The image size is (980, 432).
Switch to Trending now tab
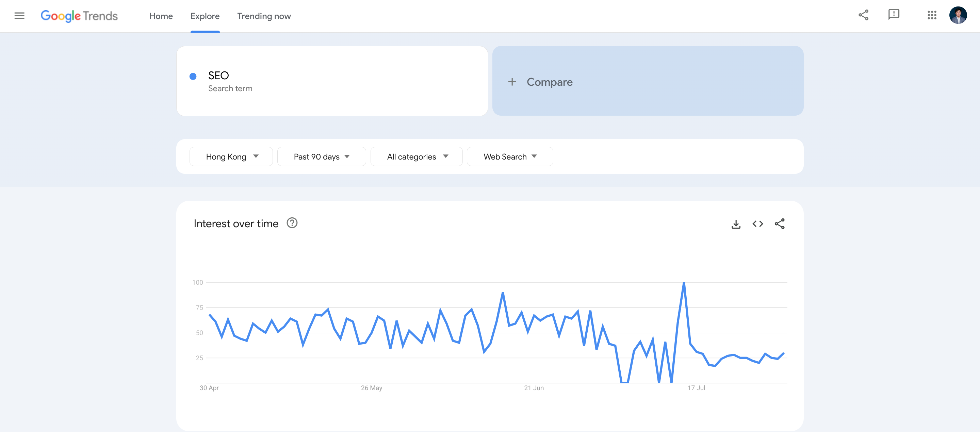pyautogui.click(x=264, y=16)
